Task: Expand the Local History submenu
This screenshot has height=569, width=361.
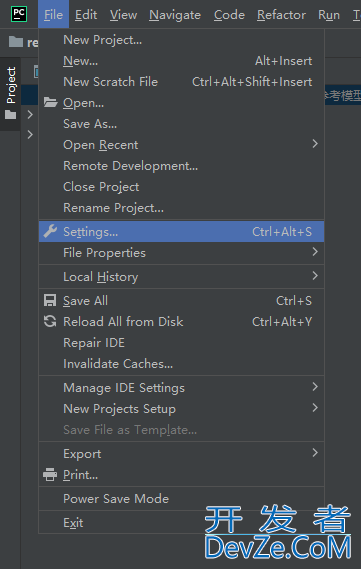Action: click(x=181, y=277)
